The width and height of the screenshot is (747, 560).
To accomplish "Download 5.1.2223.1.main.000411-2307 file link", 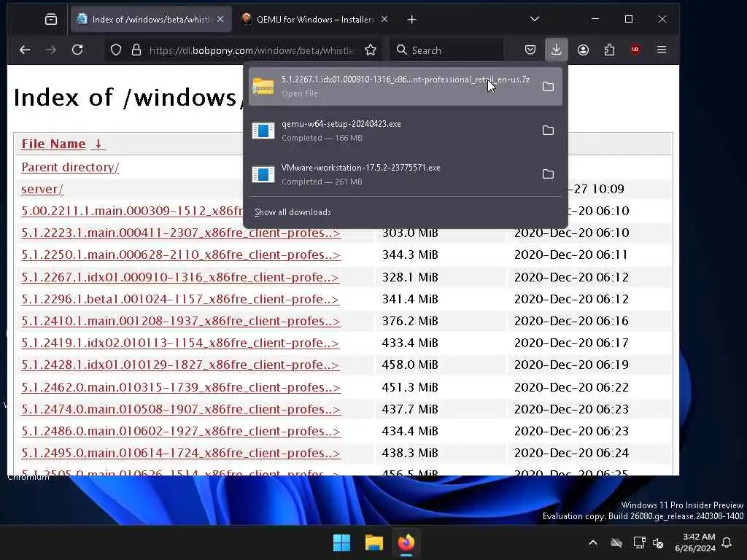I will (x=181, y=233).
